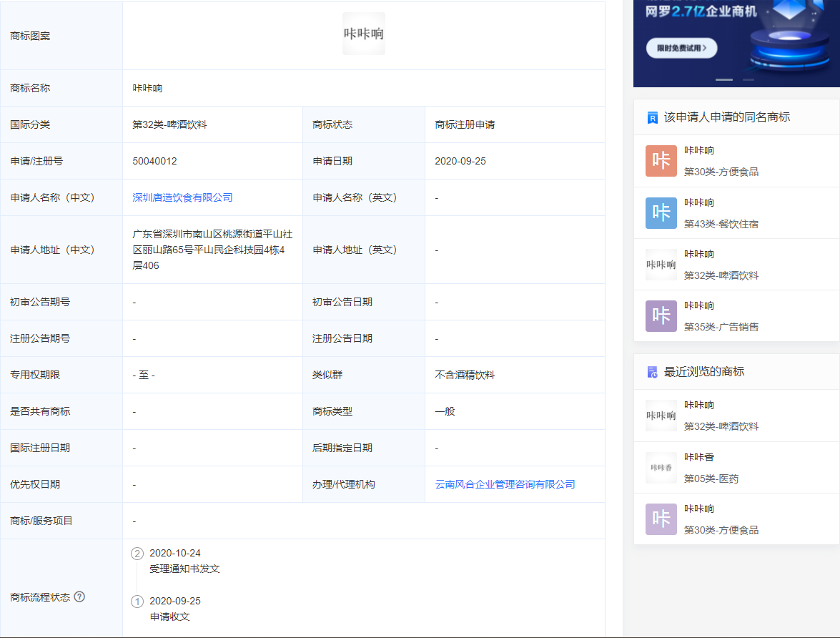The height and width of the screenshot is (638, 840).
Task: Open the applicant link 深圳唐造饮食有限公司
Action: (182, 197)
